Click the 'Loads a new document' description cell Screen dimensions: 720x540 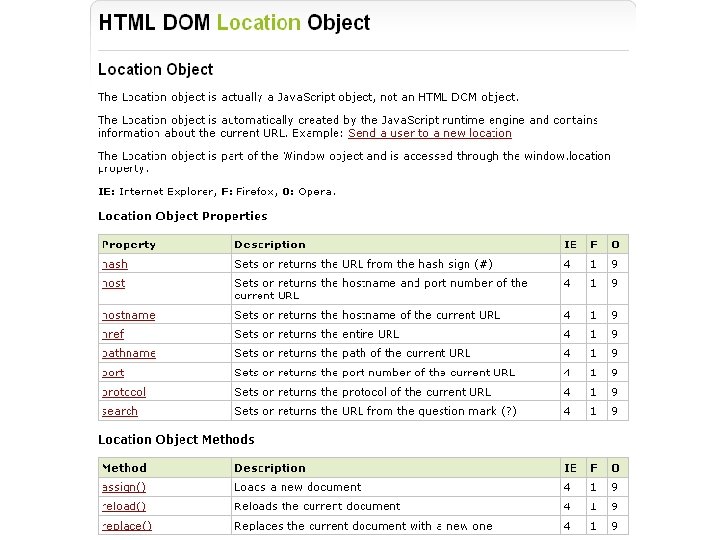click(396, 487)
